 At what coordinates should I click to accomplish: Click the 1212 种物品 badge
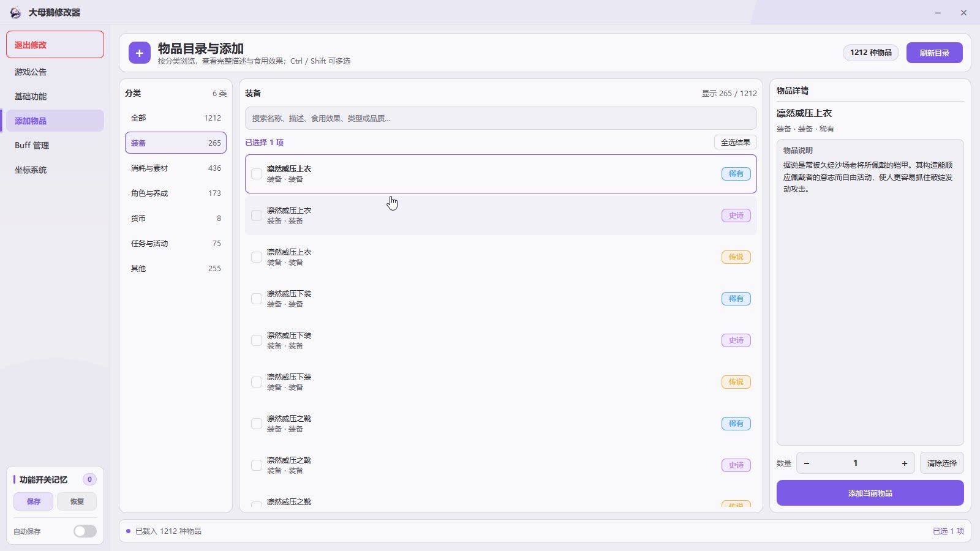pos(870,53)
